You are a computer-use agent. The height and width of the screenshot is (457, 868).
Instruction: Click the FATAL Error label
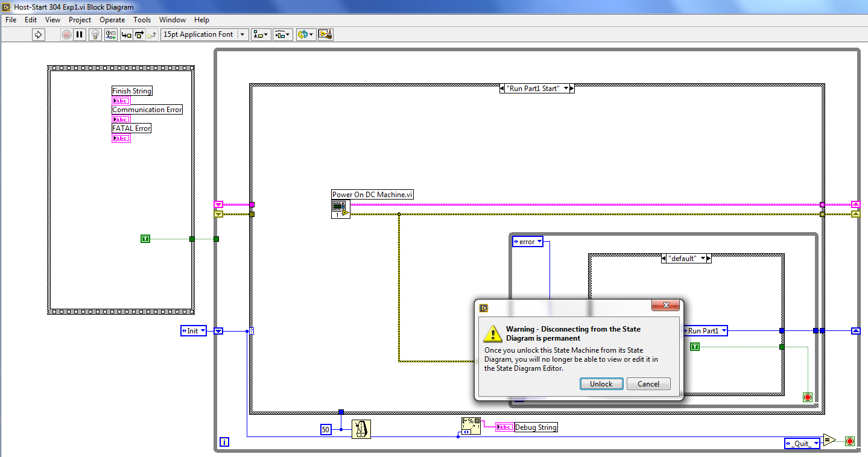tap(131, 128)
